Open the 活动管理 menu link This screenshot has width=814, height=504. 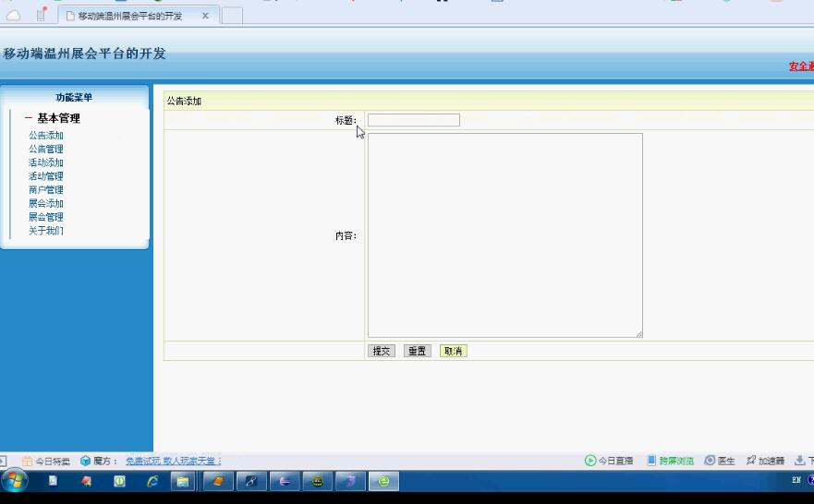click(x=45, y=176)
